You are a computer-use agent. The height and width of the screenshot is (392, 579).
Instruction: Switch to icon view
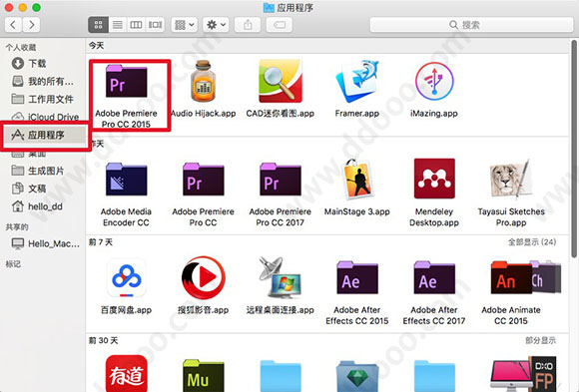(x=98, y=25)
